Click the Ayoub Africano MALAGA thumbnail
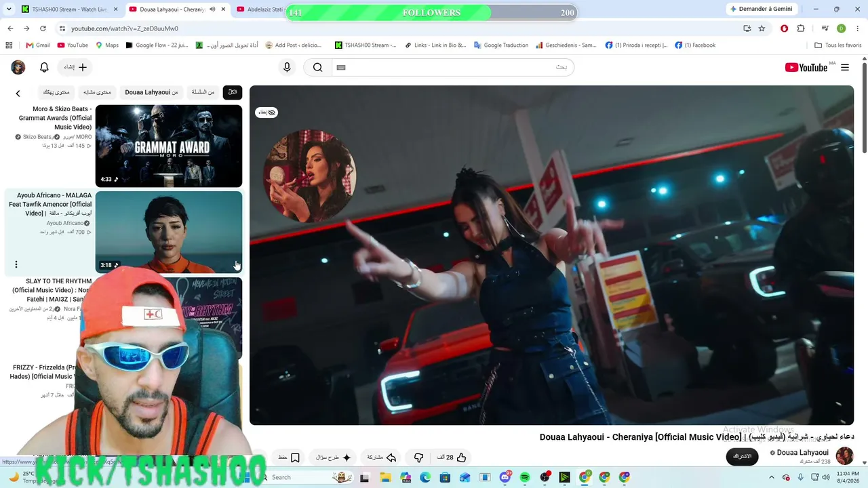868x488 pixels. [169, 232]
